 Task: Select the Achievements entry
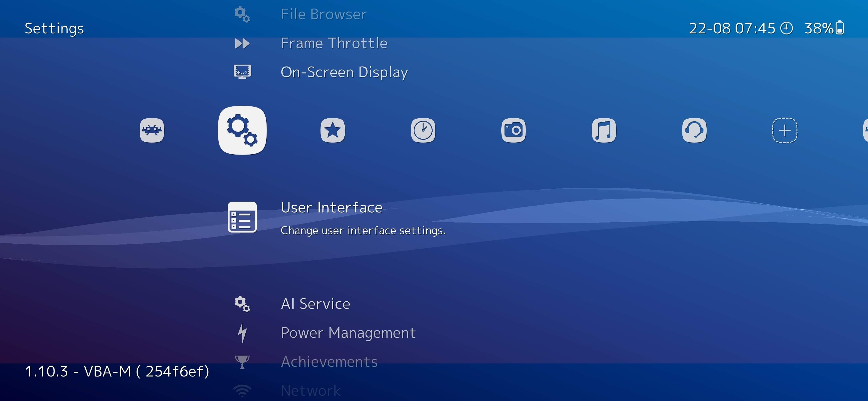(329, 361)
